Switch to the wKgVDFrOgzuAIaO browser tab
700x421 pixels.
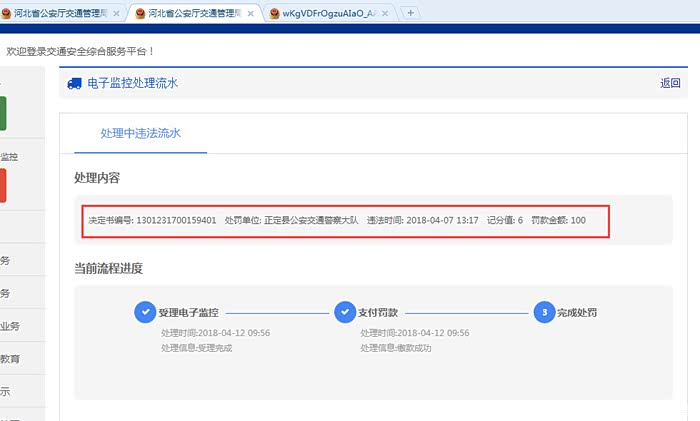click(325, 13)
